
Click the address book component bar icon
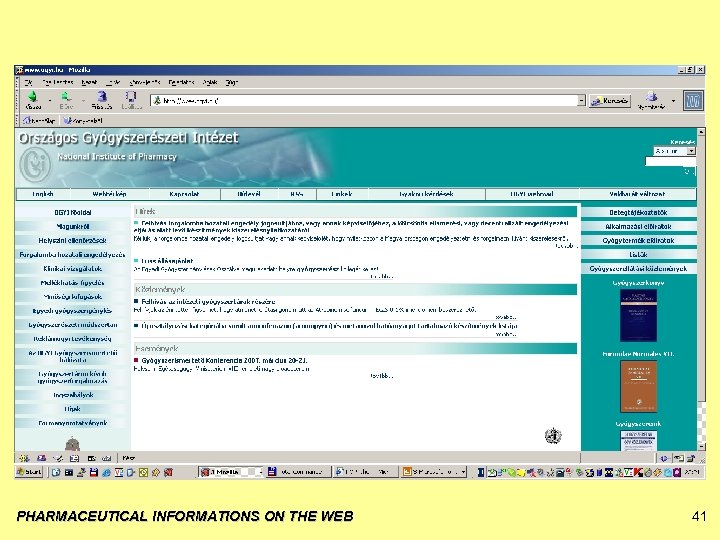point(74,458)
